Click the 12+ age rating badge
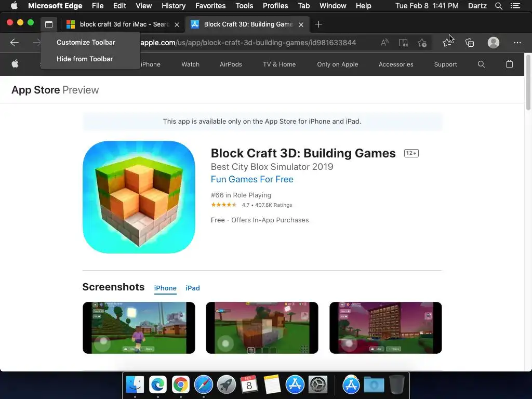Viewport: 532px width, 399px height. pyautogui.click(x=411, y=153)
